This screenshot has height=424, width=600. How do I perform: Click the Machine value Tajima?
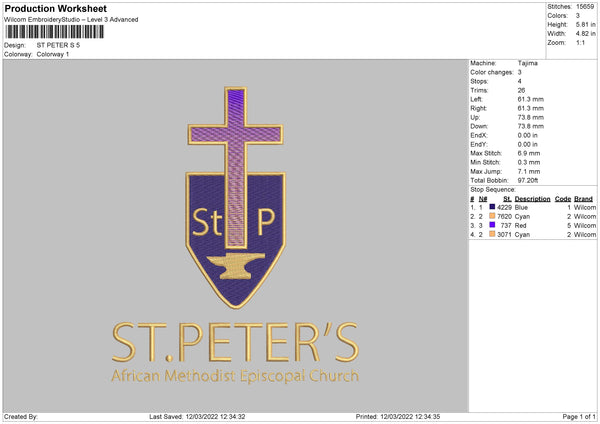coord(528,63)
